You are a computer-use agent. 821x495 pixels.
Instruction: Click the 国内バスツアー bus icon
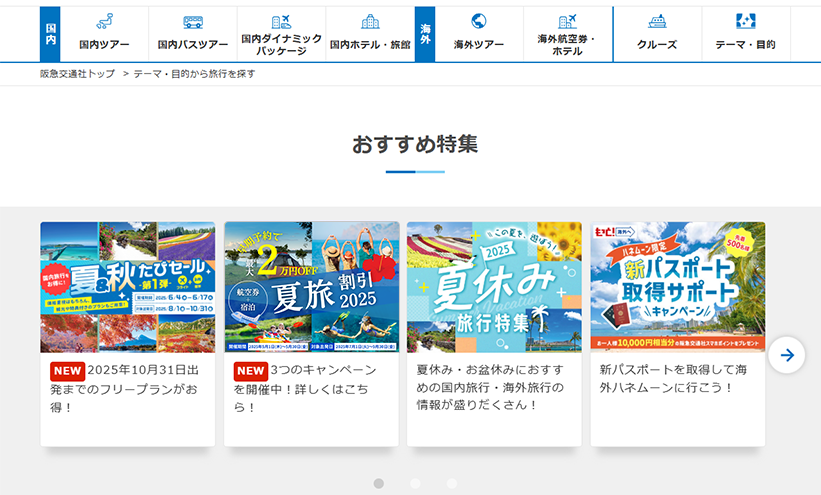[193, 21]
